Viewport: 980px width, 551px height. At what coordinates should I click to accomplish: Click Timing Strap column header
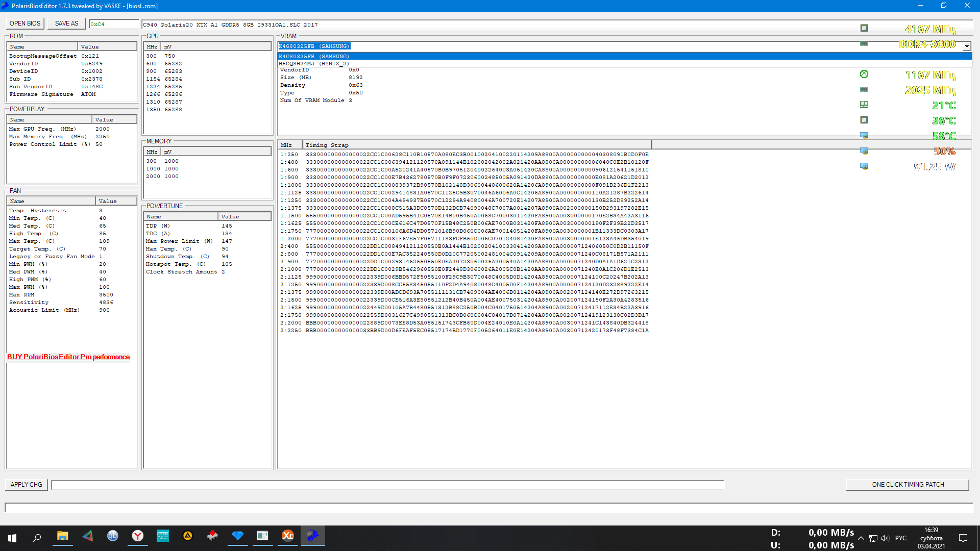click(x=477, y=145)
